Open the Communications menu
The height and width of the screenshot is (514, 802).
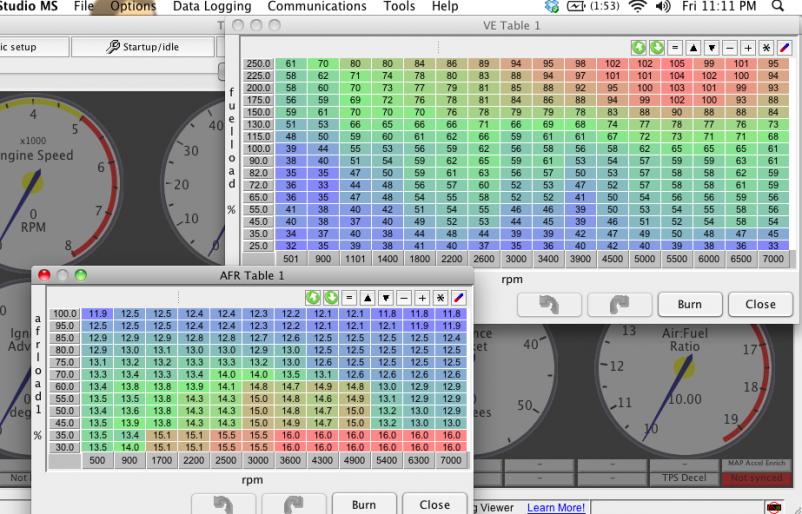[x=317, y=7]
